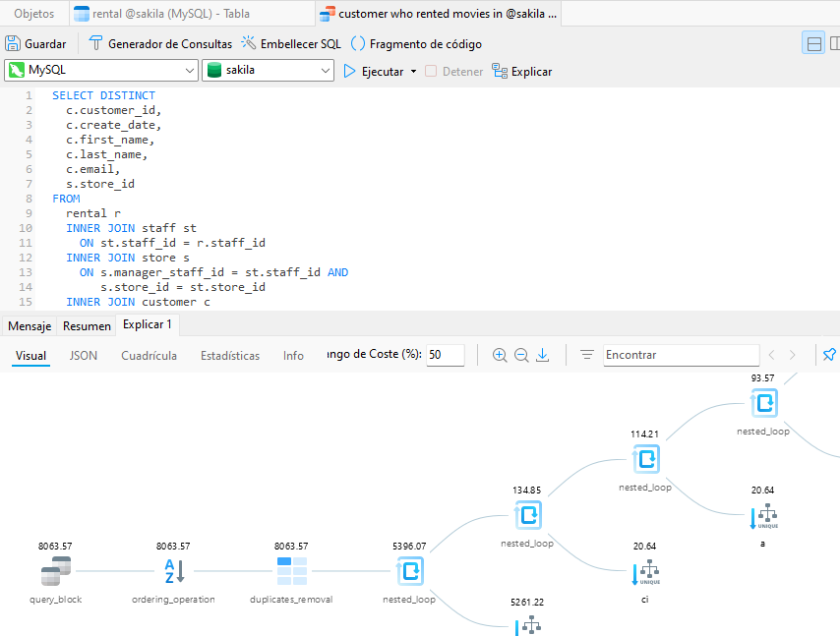Click 'INNER JOIN store s' line

coord(128,258)
